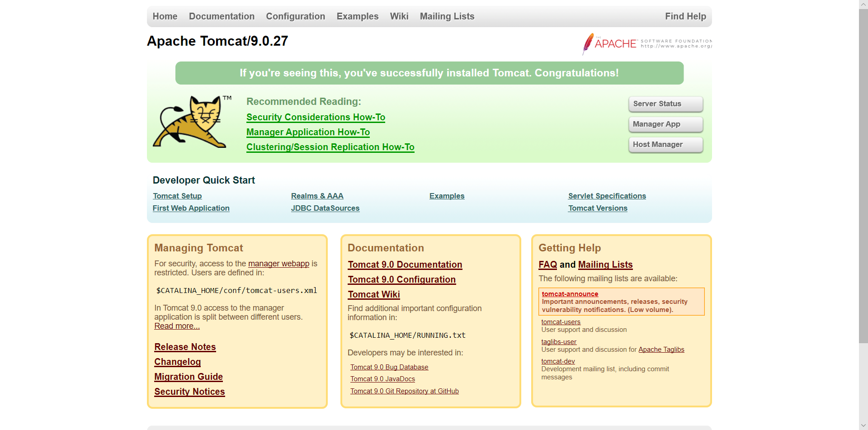Click the Apache Software Foundation feather logo
Image resolution: width=868 pixels, height=430 pixels.
point(647,44)
